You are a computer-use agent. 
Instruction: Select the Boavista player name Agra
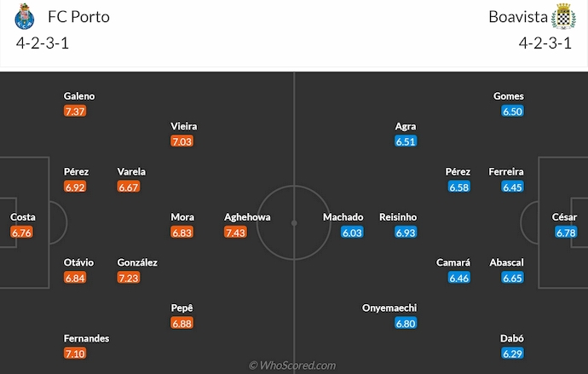406,126
